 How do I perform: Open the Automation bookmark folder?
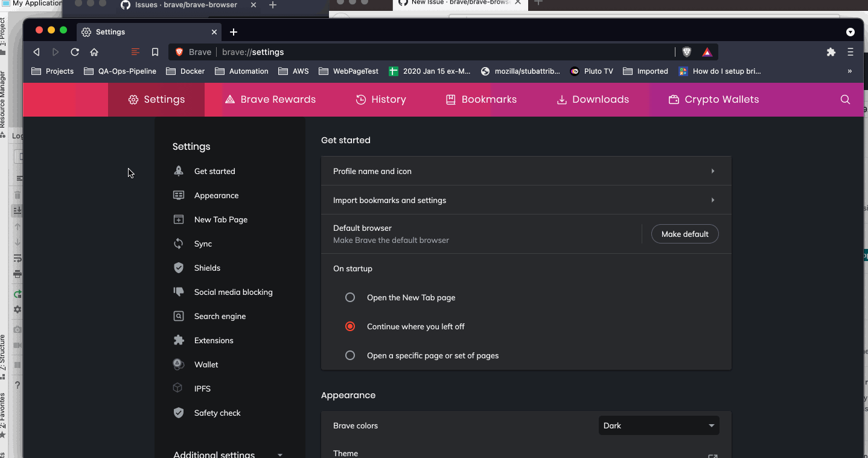[241, 71]
